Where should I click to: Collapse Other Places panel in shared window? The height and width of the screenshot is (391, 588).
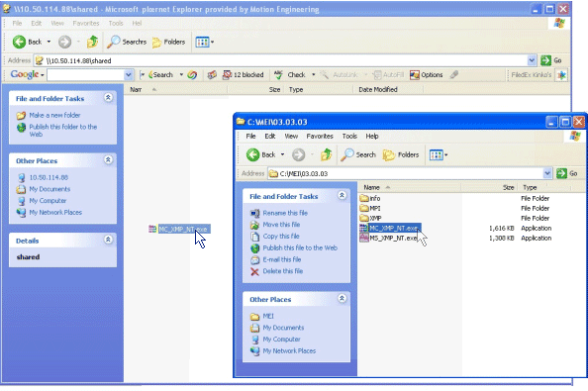(108, 160)
